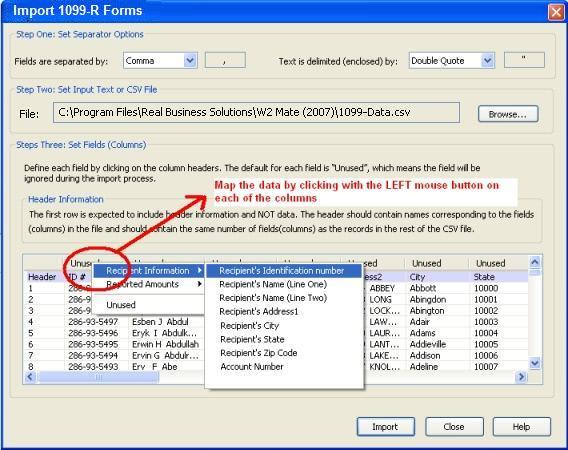The width and height of the screenshot is (568, 450).
Task: Click the Close button at bottom
Action: (x=454, y=427)
